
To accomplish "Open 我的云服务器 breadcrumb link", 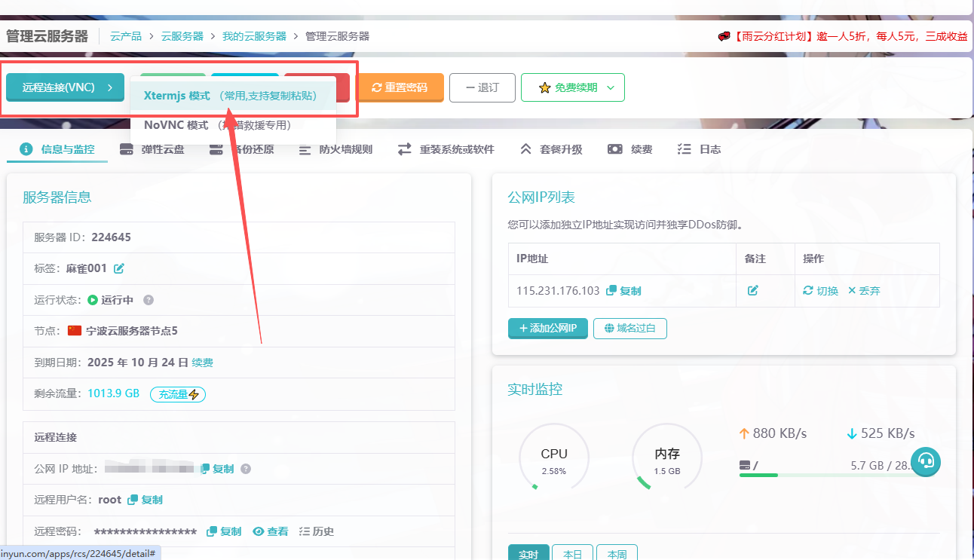I will pyautogui.click(x=254, y=36).
